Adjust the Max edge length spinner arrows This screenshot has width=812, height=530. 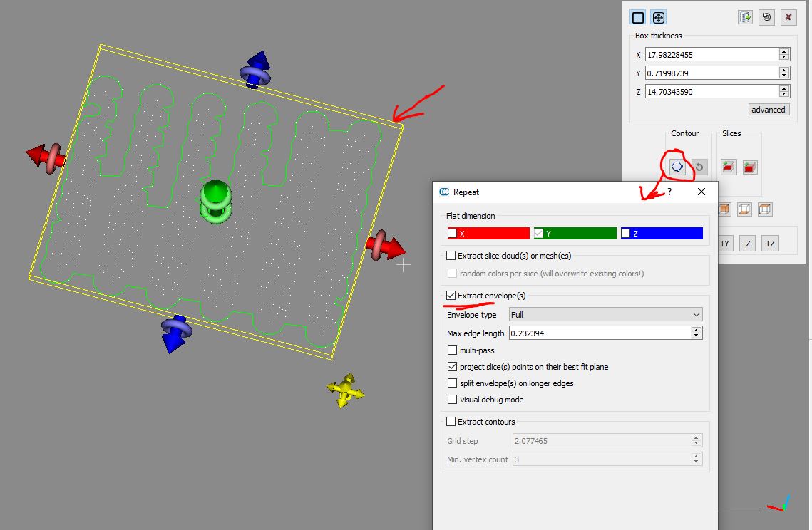pyautogui.click(x=697, y=333)
